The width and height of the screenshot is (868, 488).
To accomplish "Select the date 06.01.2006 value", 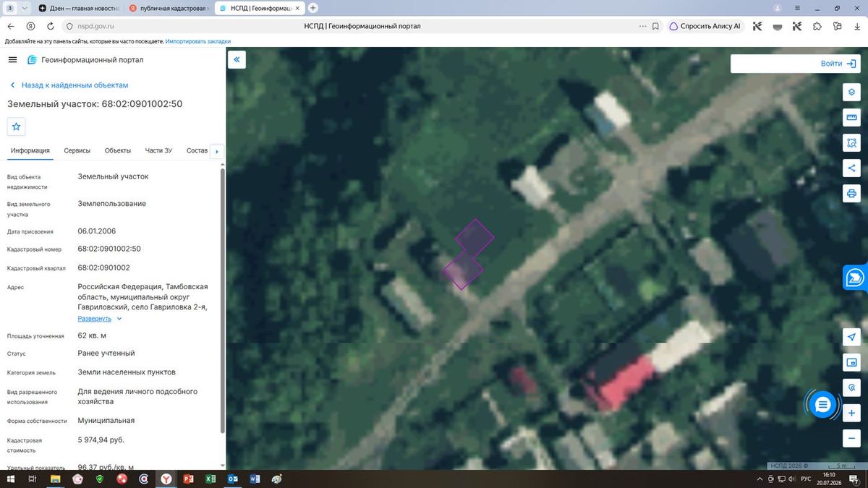I will (x=97, y=231).
